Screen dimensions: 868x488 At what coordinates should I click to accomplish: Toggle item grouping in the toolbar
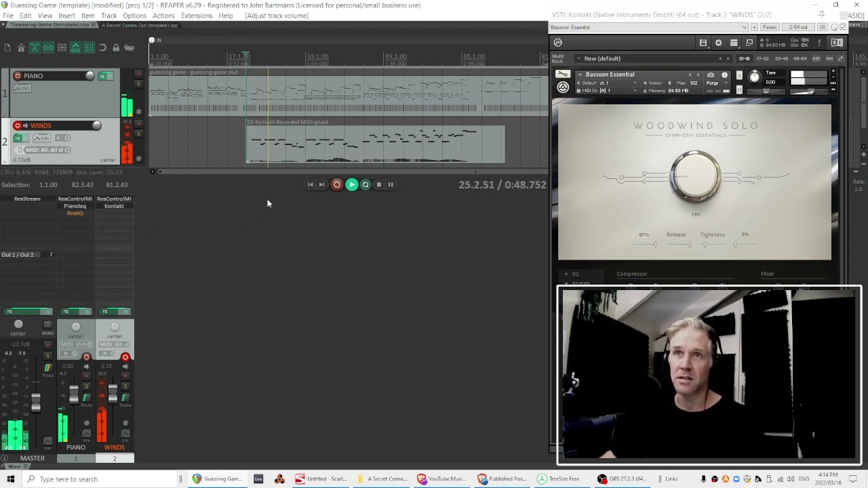(48, 47)
